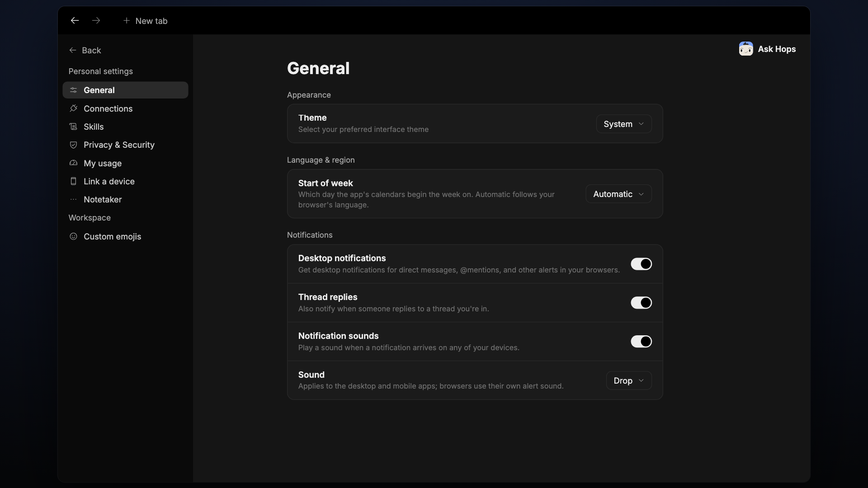Click the Notification sounds heading text
Image resolution: width=868 pixels, height=488 pixels.
pyautogui.click(x=338, y=336)
